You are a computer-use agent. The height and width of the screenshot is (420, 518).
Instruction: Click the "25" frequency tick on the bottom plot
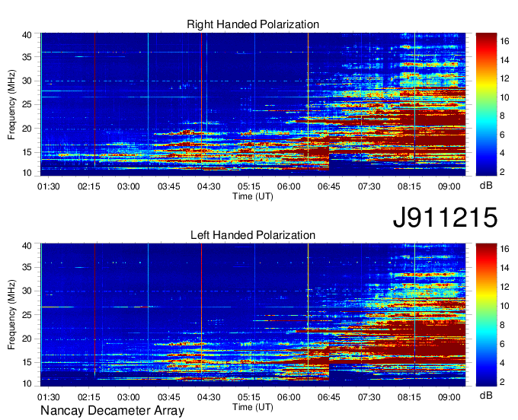(x=27, y=315)
